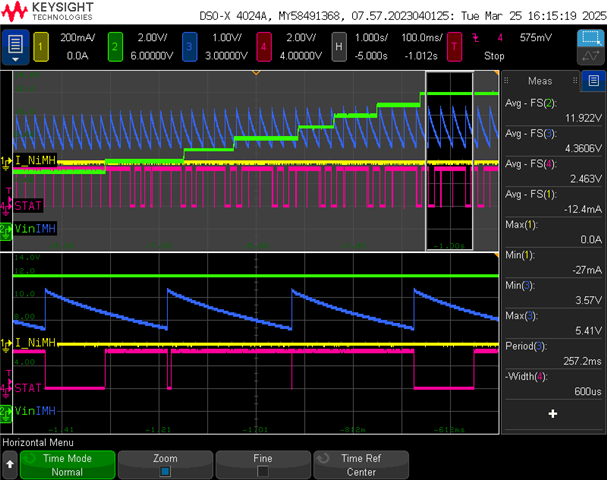Click the Horizontal Menu title

(38, 442)
